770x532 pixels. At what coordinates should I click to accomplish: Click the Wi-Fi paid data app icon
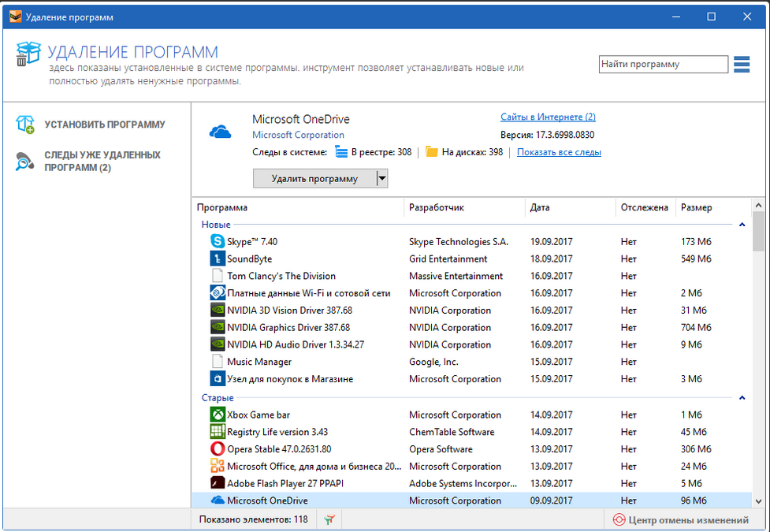217,292
